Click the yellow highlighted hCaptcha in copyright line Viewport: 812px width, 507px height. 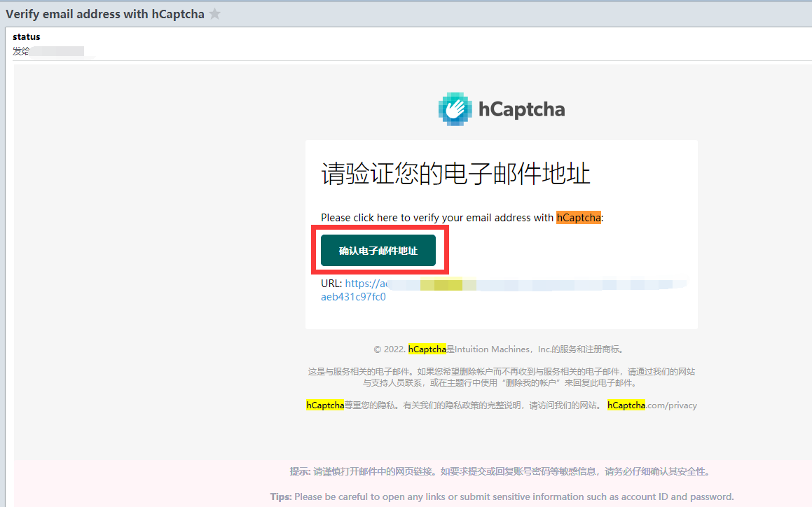click(427, 349)
